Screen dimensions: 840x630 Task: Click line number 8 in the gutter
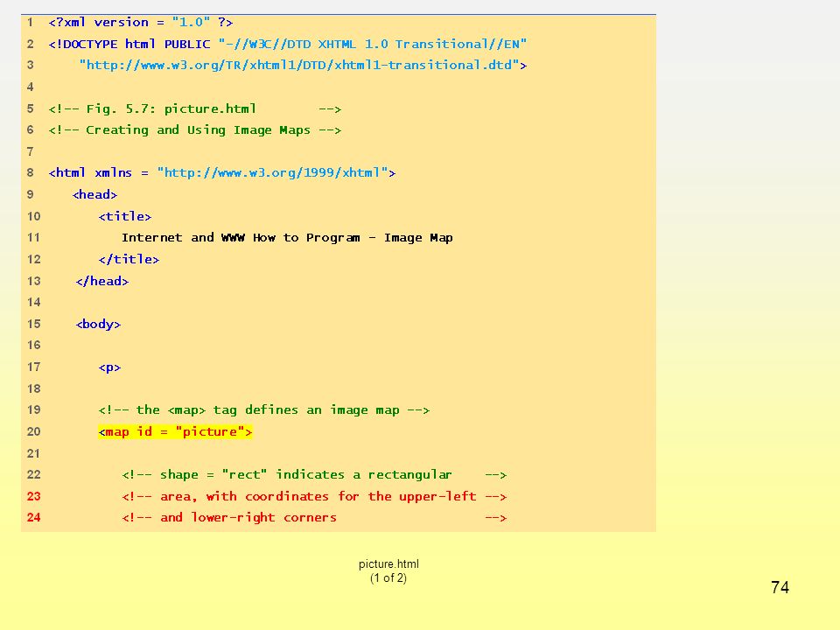(x=31, y=173)
